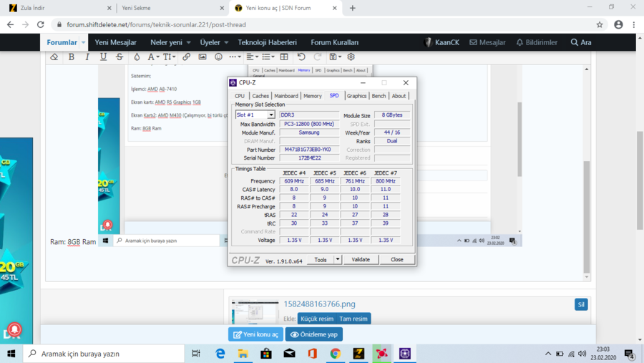The width and height of the screenshot is (644, 363).
Task: Expand the more options ellipsis menu
Action: click(x=235, y=57)
